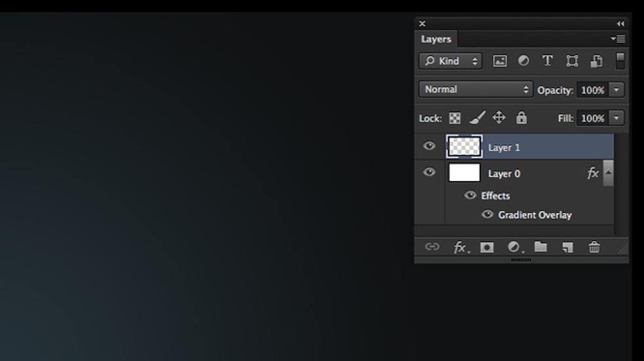Screen dimensions: 644x361
Task: Lock transparent pixels checkerboard icon
Action: (455, 118)
